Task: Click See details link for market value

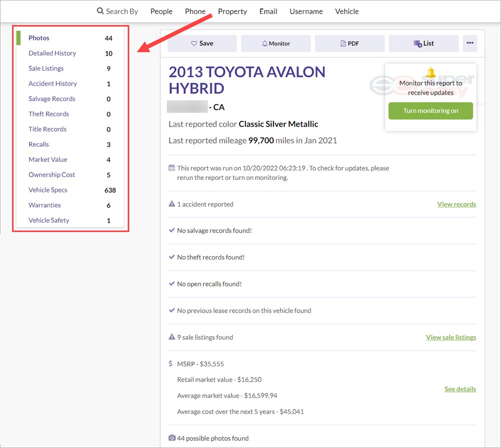Action: pos(460,389)
